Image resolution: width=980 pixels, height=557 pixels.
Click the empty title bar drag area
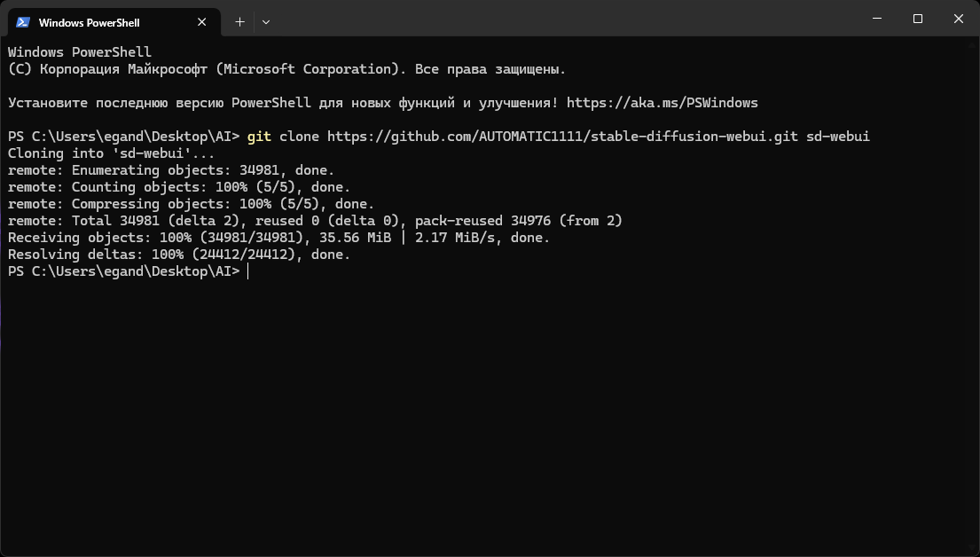point(562,19)
